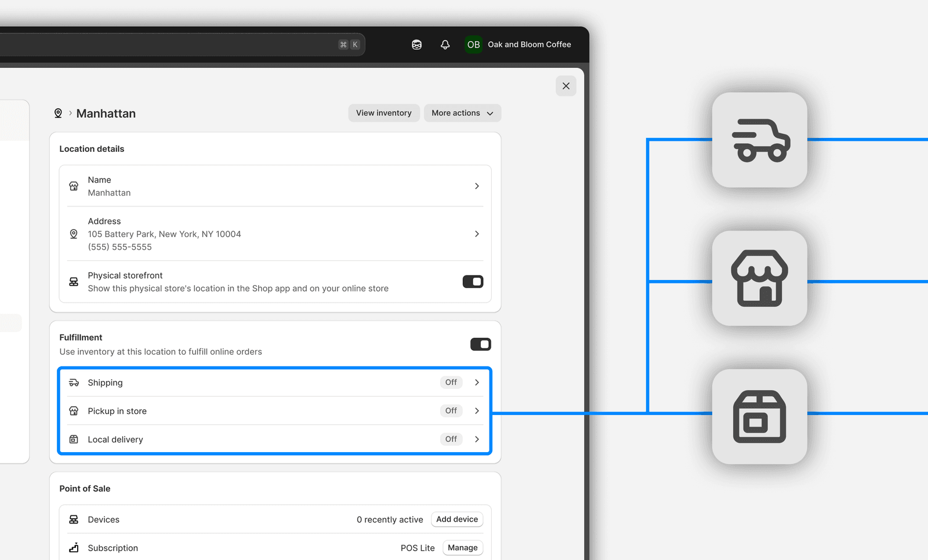Click the Manage subscription button
The width and height of the screenshot is (928, 560).
coord(463,548)
